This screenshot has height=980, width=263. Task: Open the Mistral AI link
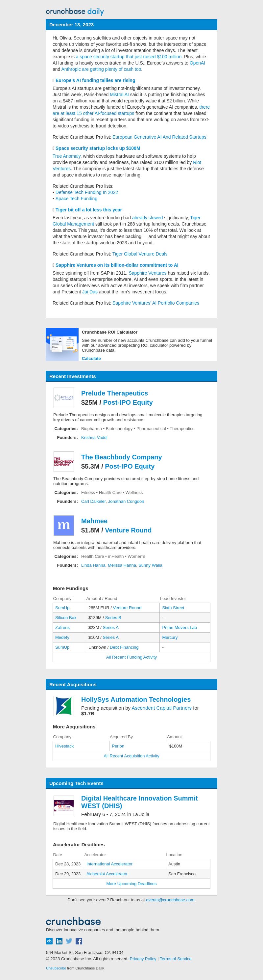(119, 95)
